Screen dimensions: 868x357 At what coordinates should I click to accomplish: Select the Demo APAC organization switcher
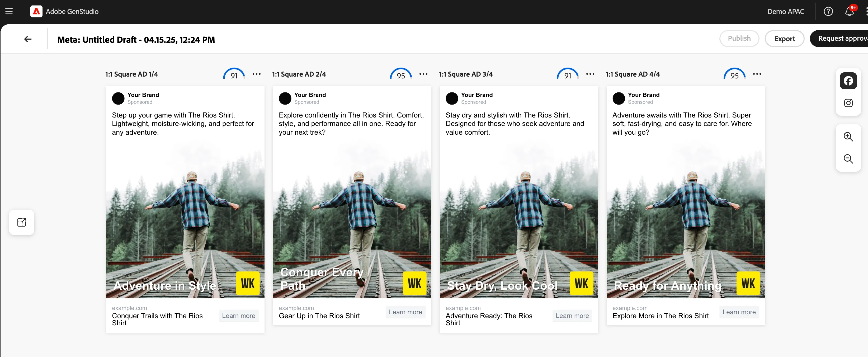(786, 11)
